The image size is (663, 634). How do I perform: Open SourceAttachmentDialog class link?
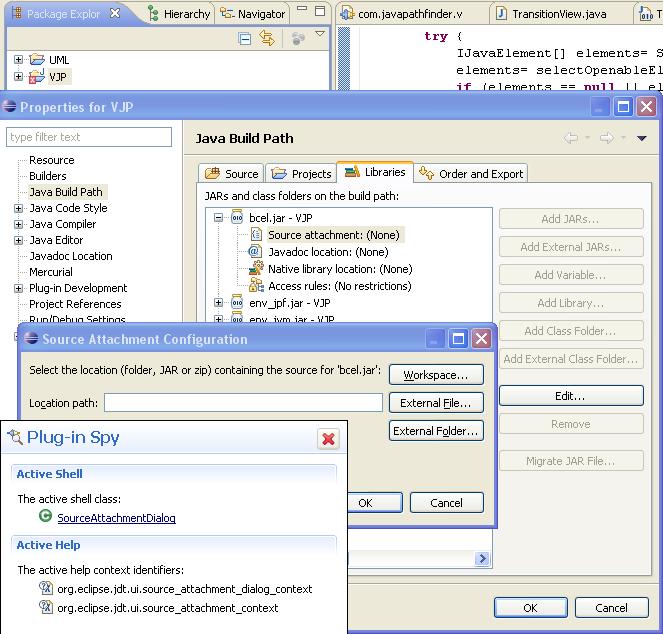coord(116,518)
